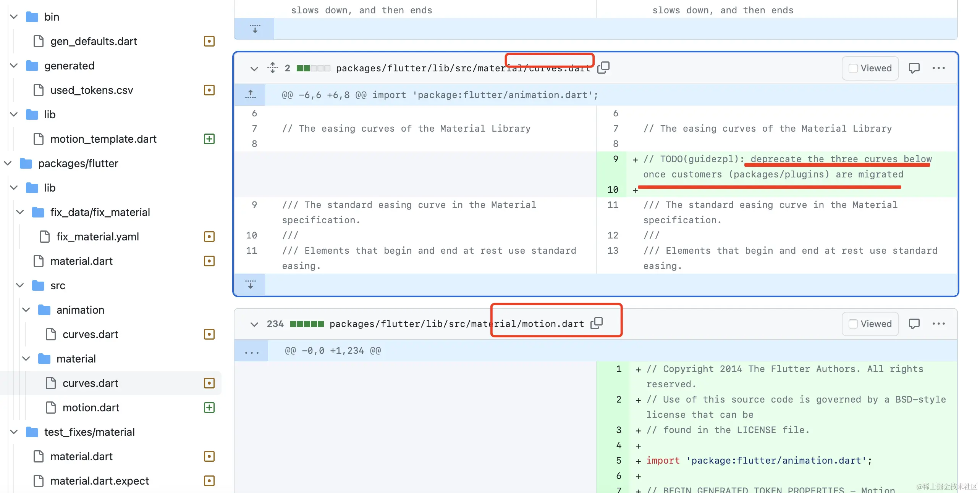Click diffstat bar showing 234 additions
This screenshot has height=493, width=980.
307,324
